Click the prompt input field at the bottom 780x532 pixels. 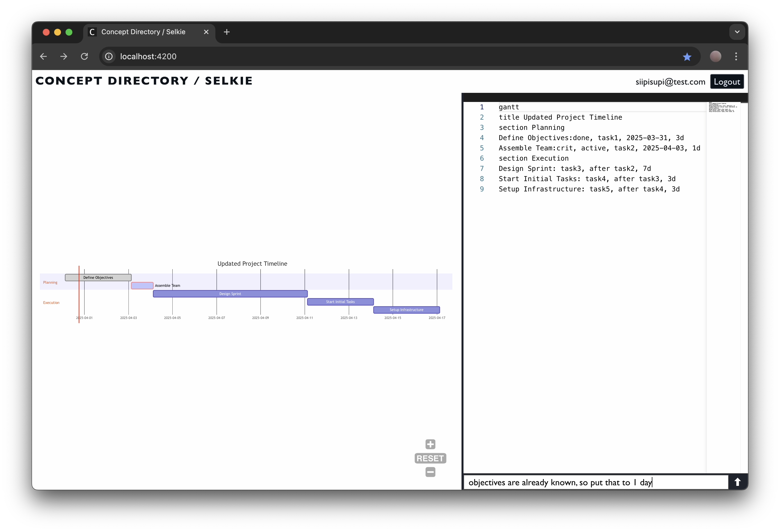pyautogui.click(x=596, y=482)
